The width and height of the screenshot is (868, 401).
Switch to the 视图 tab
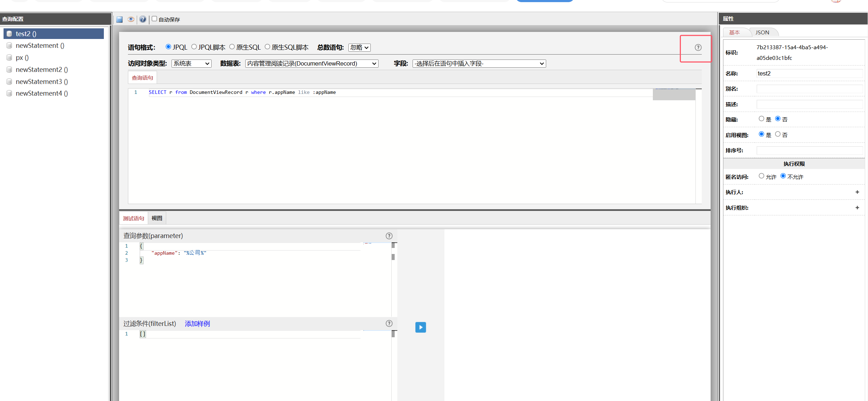(x=157, y=218)
